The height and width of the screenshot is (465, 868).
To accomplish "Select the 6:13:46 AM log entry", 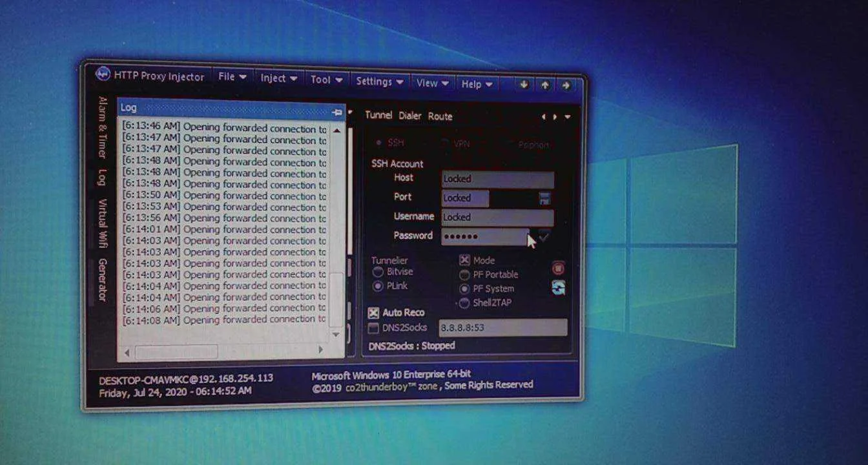I will point(224,127).
